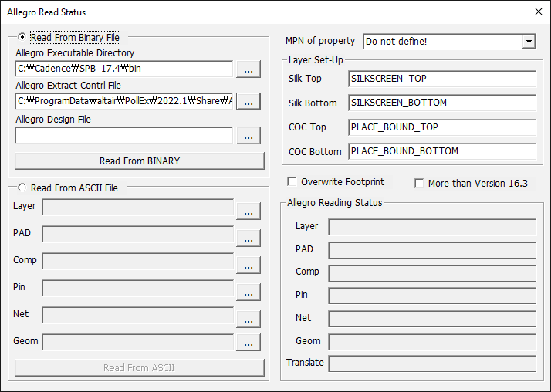The height and width of the screenshot is (392, 551).
Task: Click the Silk Top layer field
Action: point(441,79)
